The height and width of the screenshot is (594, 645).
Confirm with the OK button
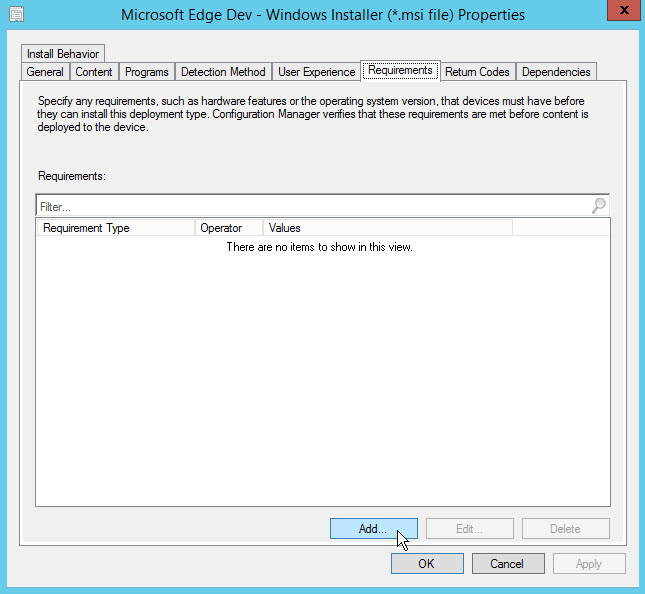click(x=427, y=564)
